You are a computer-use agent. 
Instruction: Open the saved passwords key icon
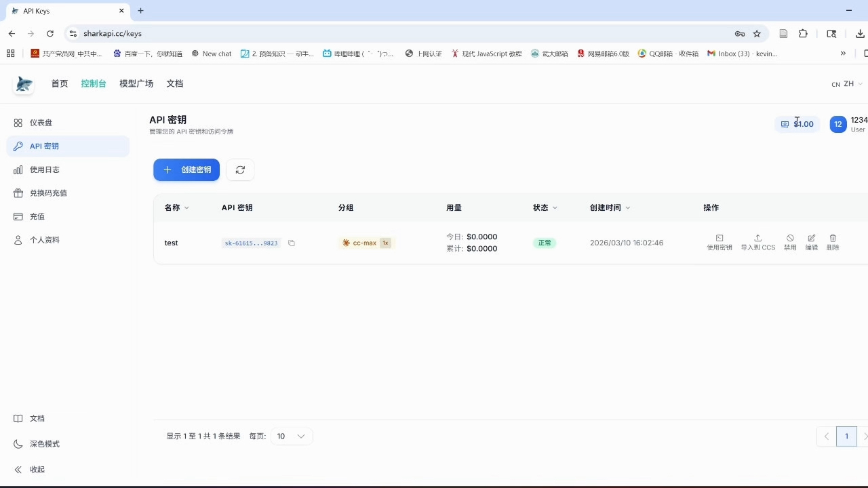(740, 33)
